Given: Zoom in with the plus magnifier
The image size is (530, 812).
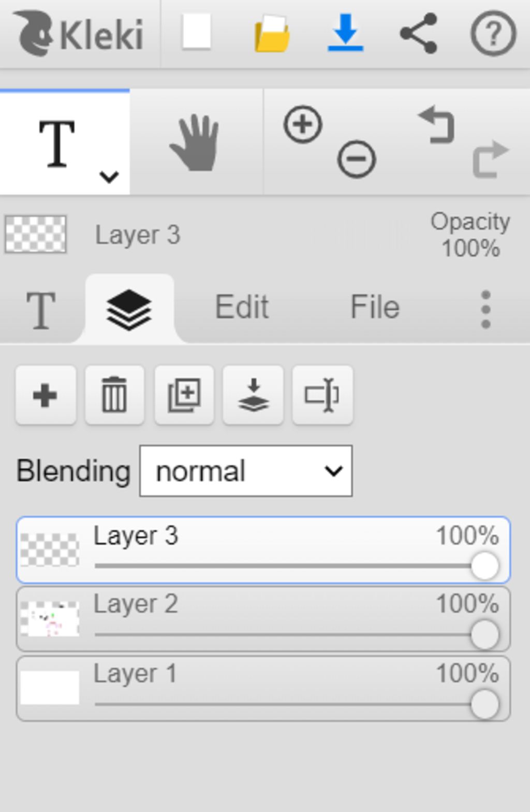Looking at the screenshot, I should (x=303, y=124).
